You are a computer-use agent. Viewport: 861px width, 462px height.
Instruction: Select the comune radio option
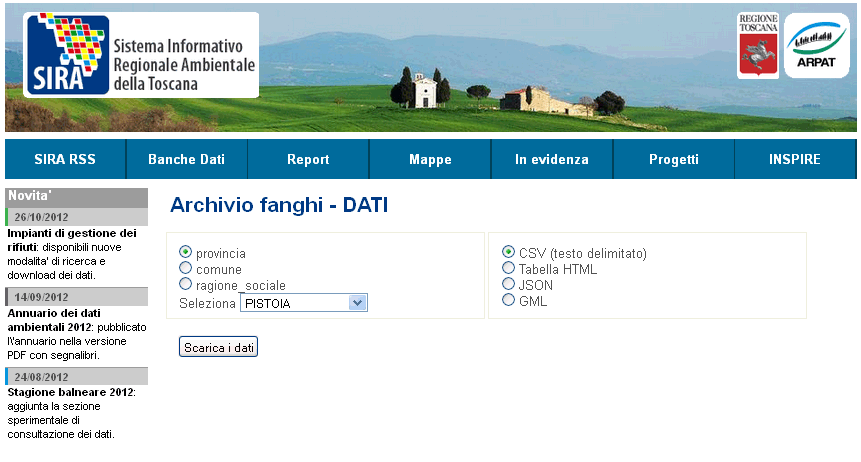tap(186, 268)
